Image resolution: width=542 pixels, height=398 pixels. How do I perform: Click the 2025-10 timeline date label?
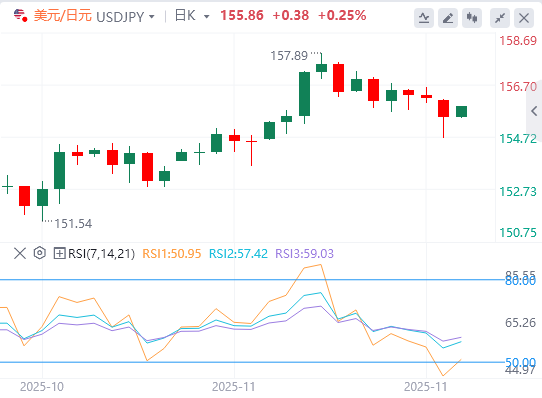coord(42,387)
